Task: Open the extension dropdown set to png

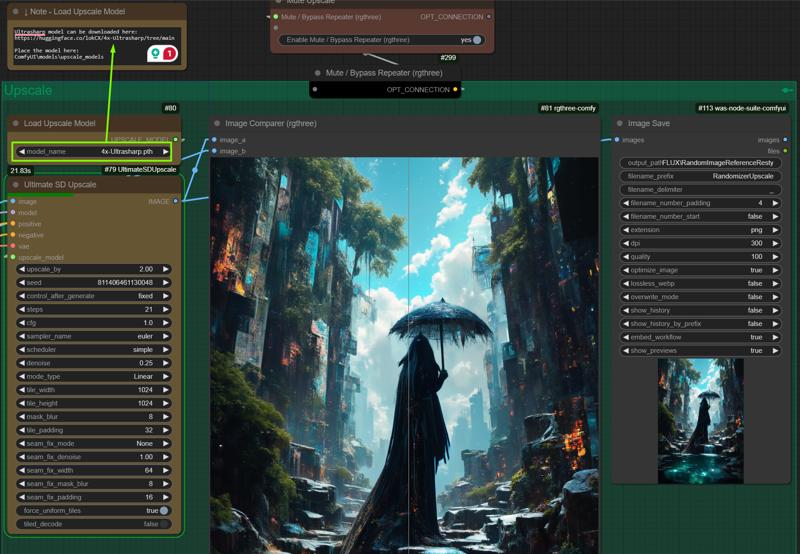Action: click(x=700, y=230)
